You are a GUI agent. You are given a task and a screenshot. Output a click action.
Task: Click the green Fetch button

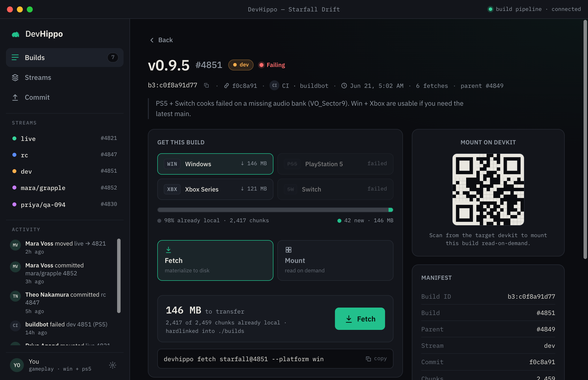[360, 319]
